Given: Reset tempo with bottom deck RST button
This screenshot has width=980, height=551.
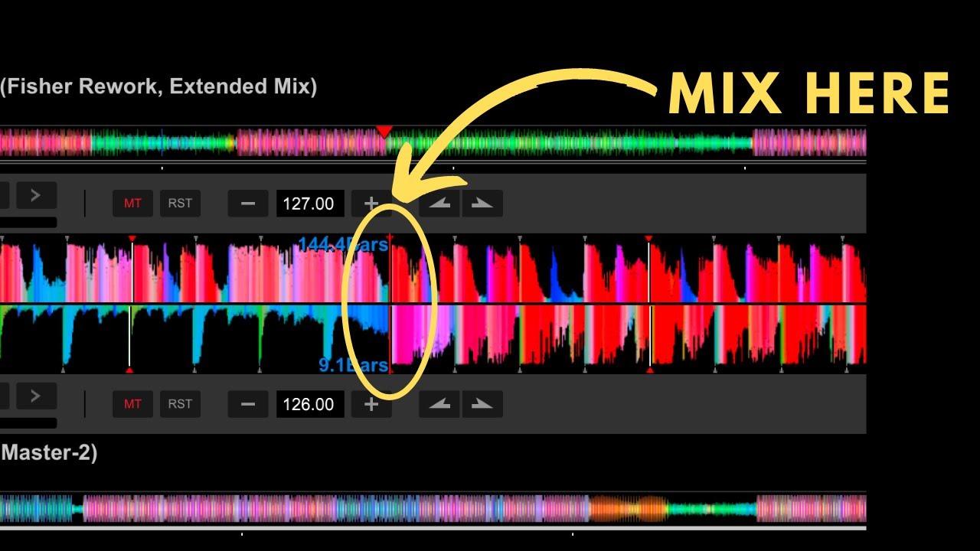Looking at the screenshot, I should [x=180, y=404].
